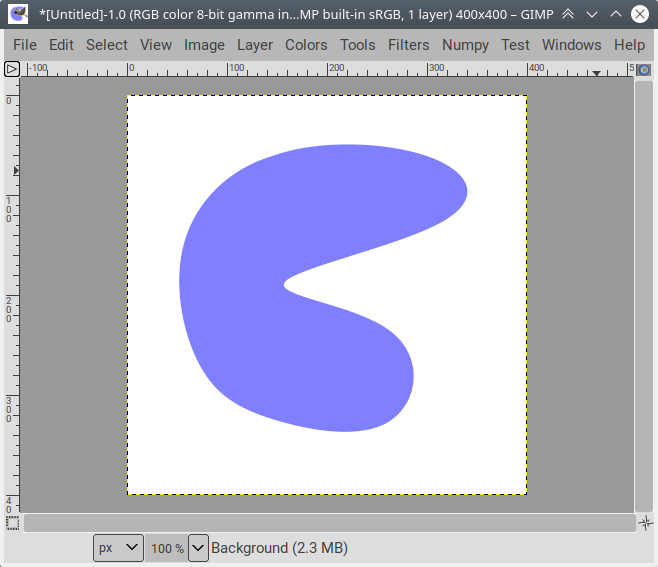The width and height of the screenshot is (658, 567).
Task: Click the image menu triangle at ruler corner
Action: click(12, 69)
